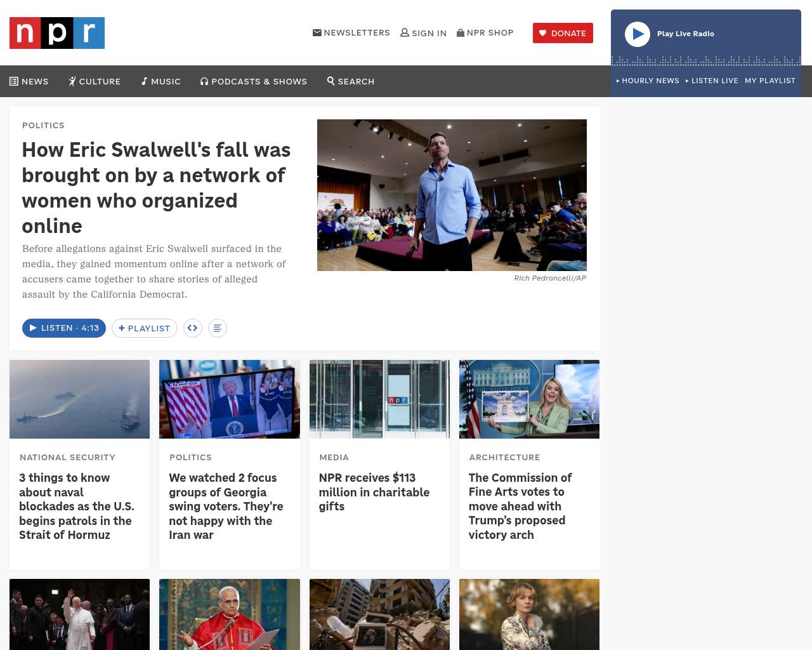The width and height of the screenshot is (812, 650).
Task: Expand the Culture menu
Action: [95, 81]
